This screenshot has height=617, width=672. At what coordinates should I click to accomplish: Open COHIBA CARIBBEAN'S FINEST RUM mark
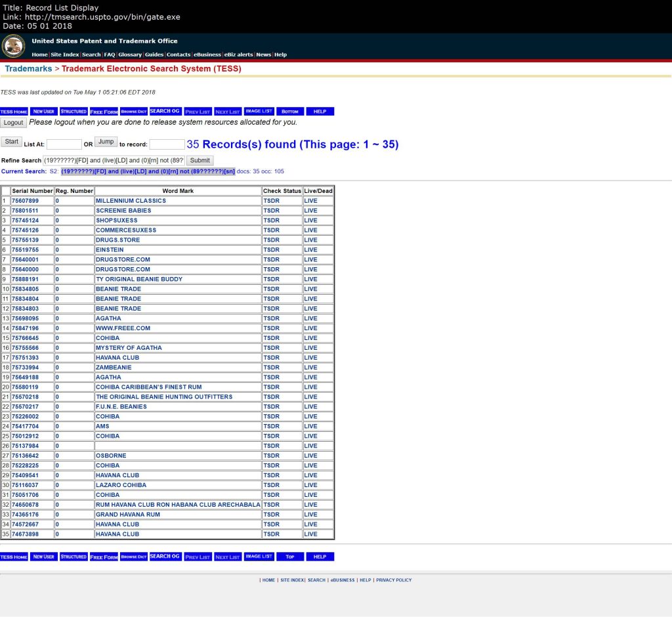(x=149, y=387)
